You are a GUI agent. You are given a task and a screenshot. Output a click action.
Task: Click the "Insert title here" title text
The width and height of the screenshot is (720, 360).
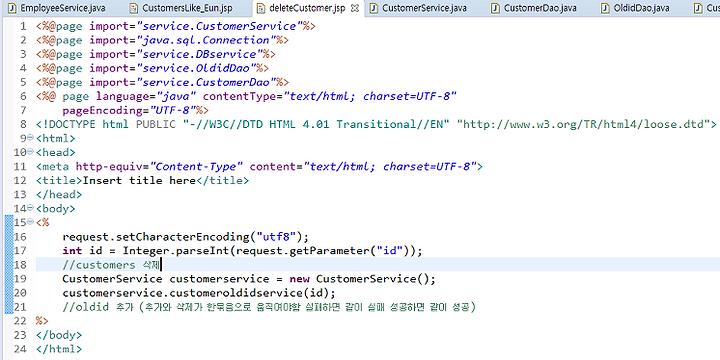click(x=139, y=180)
